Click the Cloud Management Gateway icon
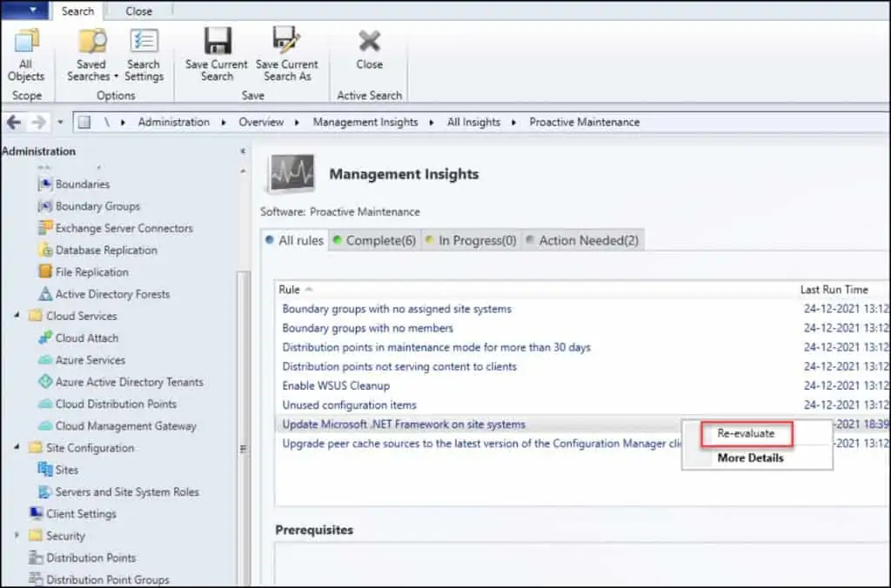Image resolution: width=891 pixels, height=588 pixels. tap(45, 426)
